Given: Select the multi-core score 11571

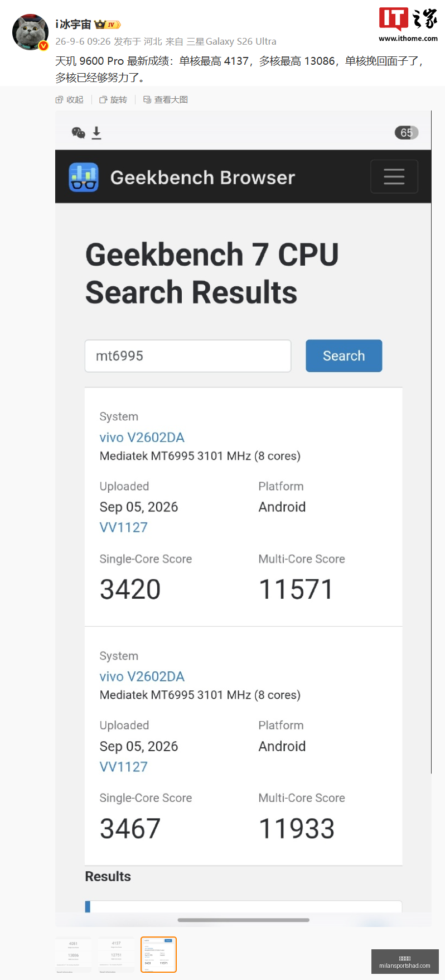Looking at the screenshot, I should [296, 589].
